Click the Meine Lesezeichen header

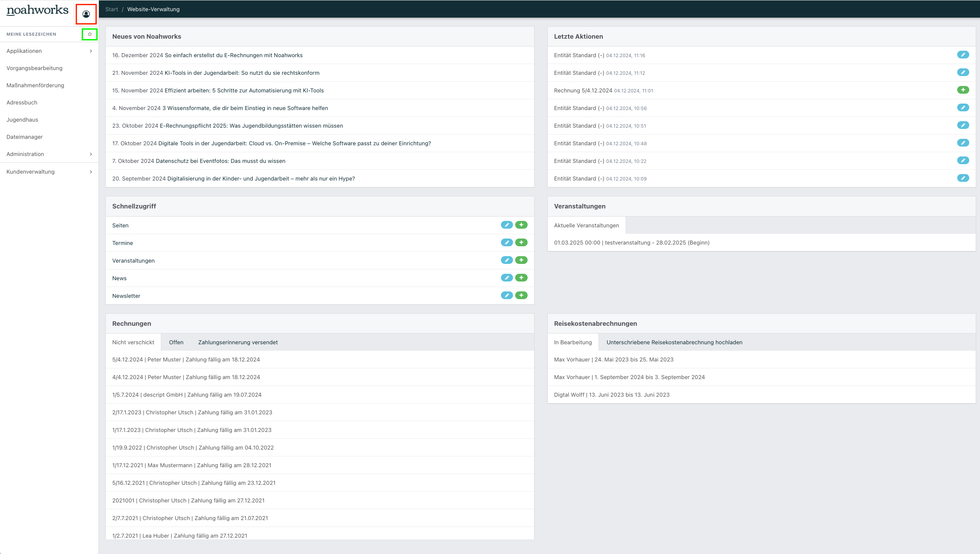31,34
